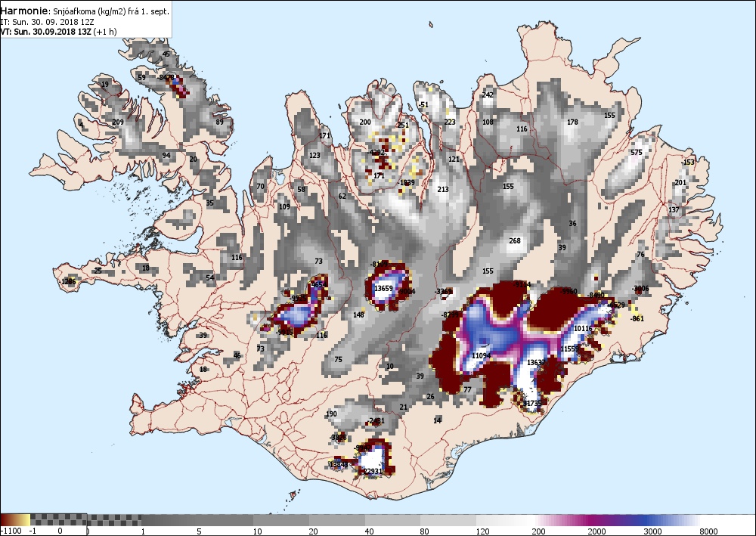Select the 120 label on the color scale
This screenshot has height=536, width=756.
coord(482,531)
